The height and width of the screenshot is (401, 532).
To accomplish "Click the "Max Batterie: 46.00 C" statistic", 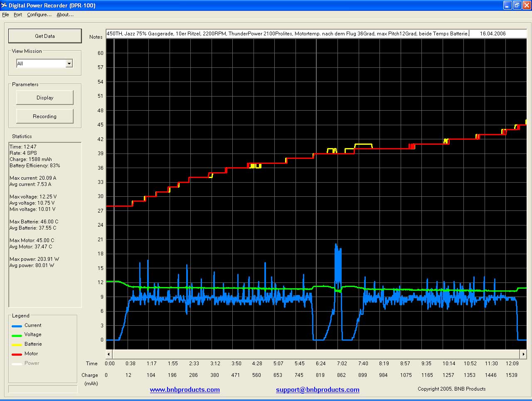I will 34,222.
